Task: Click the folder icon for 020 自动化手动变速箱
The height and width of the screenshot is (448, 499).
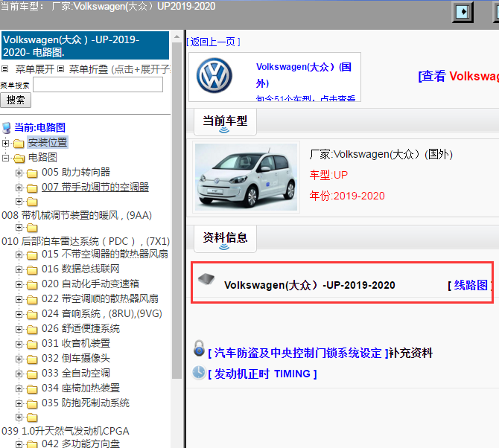Action: click(x=32, y=284)
